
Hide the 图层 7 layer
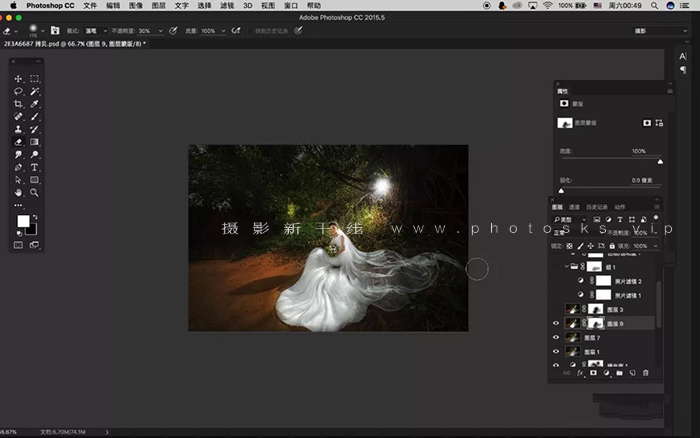coord(556,338)
